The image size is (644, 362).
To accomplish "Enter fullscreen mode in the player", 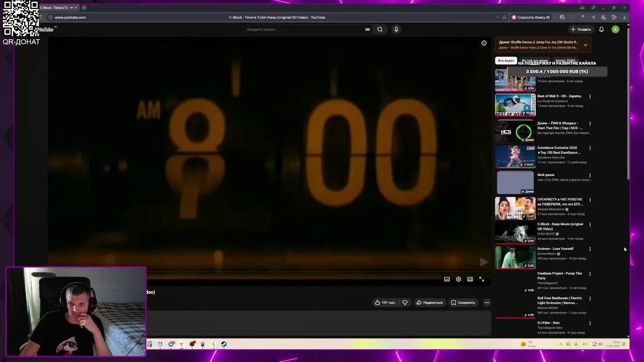I will click(x=481, y=279).
